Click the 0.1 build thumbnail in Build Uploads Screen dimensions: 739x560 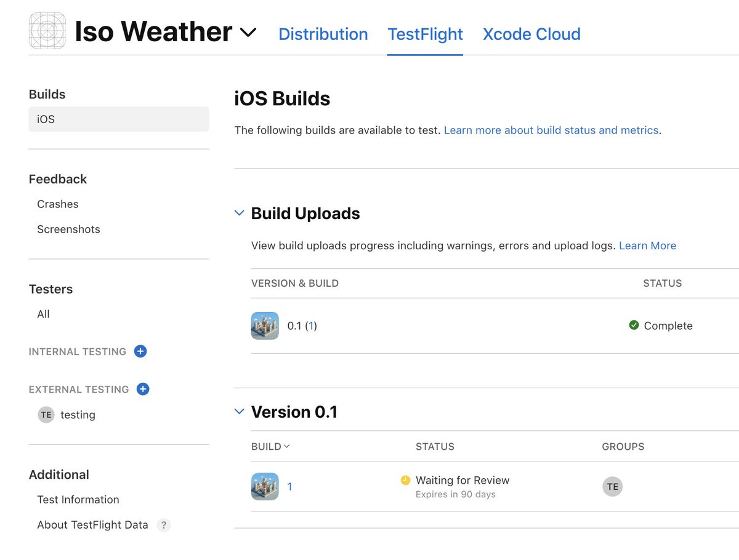[265, 325]
